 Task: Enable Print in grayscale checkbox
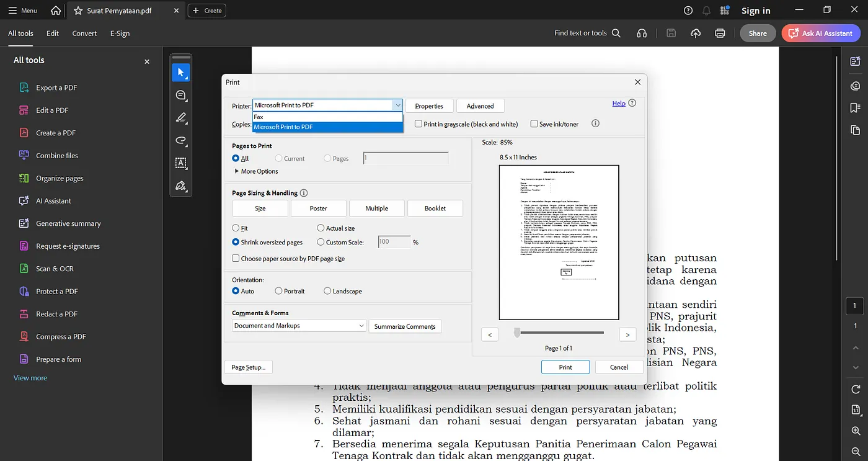pos(418,124)
